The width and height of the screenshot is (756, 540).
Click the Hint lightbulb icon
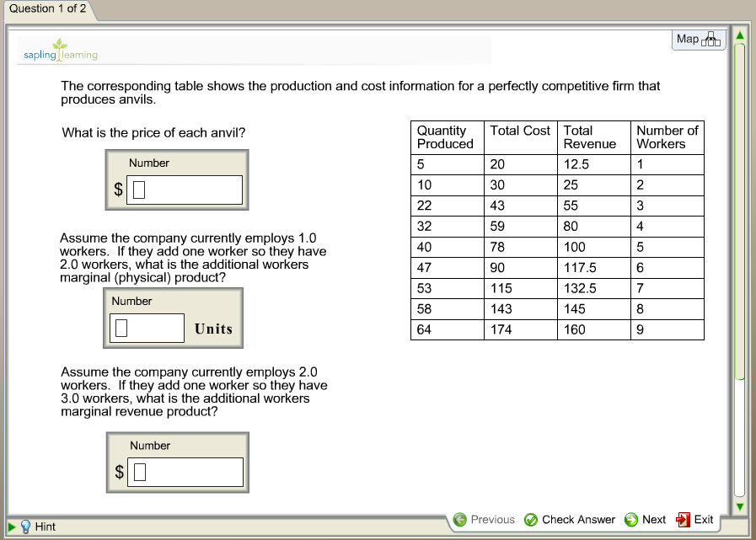tap(25, 527)
